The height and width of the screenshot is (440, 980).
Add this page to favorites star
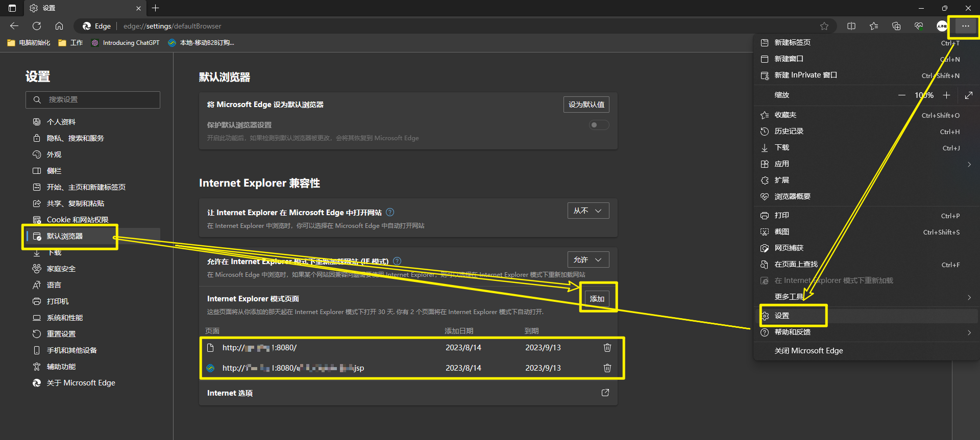[824, 26]
